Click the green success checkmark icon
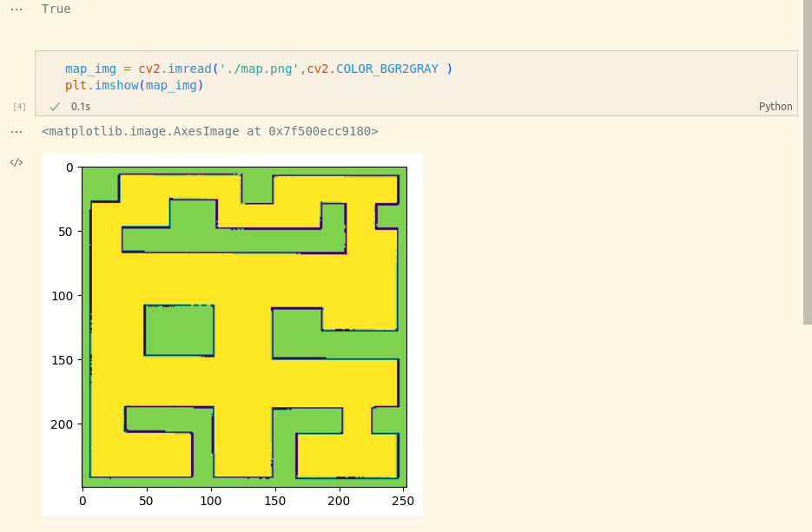This screenshot has height=532, width=812. 55,107
